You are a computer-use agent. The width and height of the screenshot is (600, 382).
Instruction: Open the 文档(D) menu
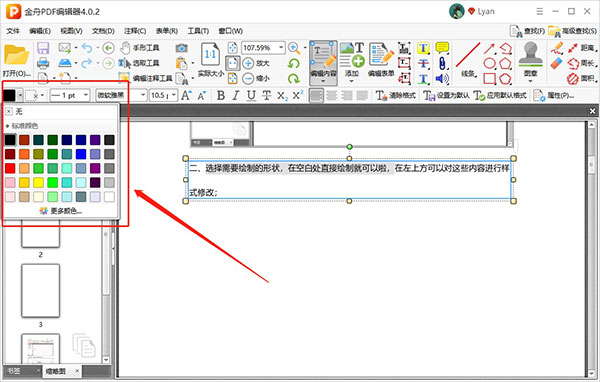coord(103,31)
